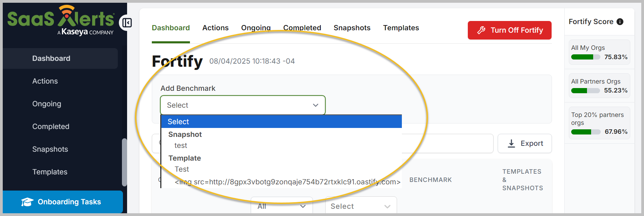Viewport: 644px width, 216px height.
Task: Choose the highlighted Select option in list
Action: click(281, 122)
